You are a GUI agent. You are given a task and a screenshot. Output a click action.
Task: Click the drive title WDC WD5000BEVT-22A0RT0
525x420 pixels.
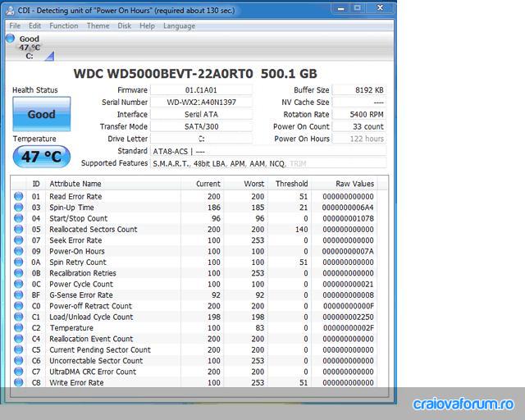(x=163, y=74)
